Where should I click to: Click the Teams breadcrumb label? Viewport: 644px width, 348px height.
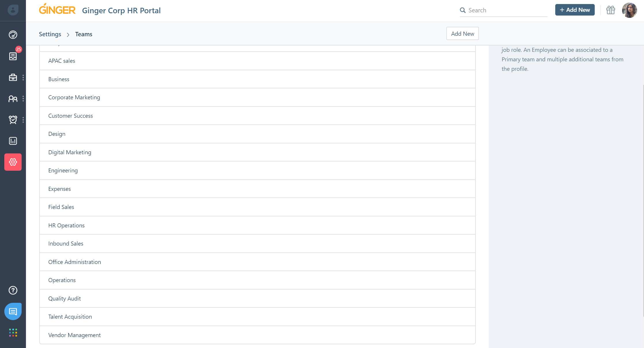tap(84, 34)
